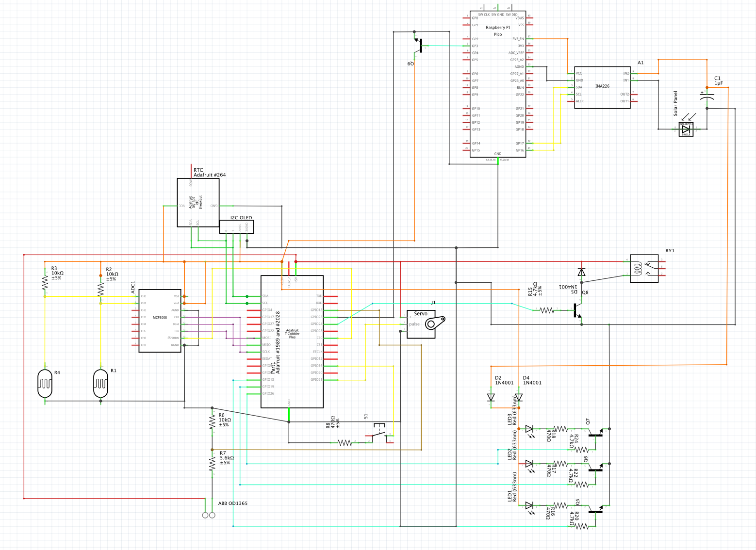Click the 'GPIO26' pin label on T-Cobbler
Viewport: 756px width, 550px height.
tap(268, 394)
